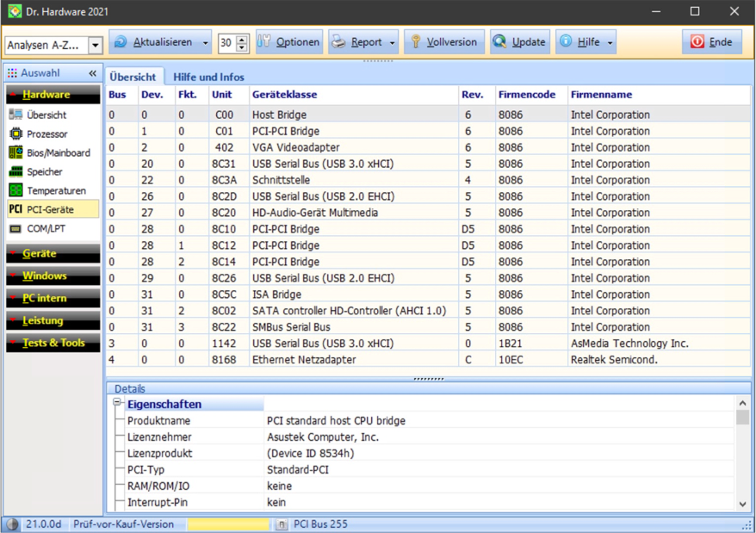Open the Optionen settings
756x533 pixels.
click(288, 42)
